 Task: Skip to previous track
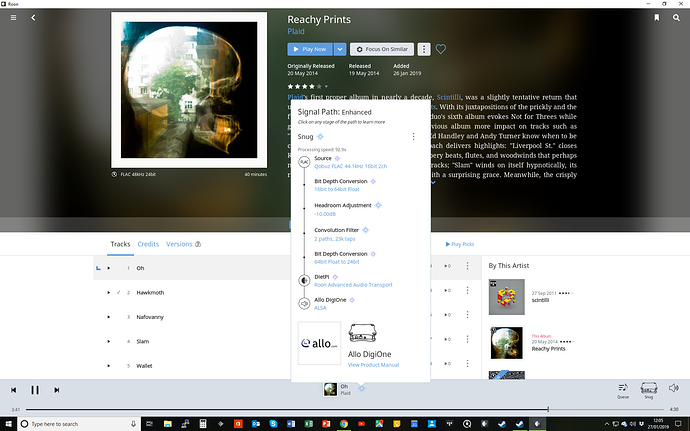(x=14, y=390)
